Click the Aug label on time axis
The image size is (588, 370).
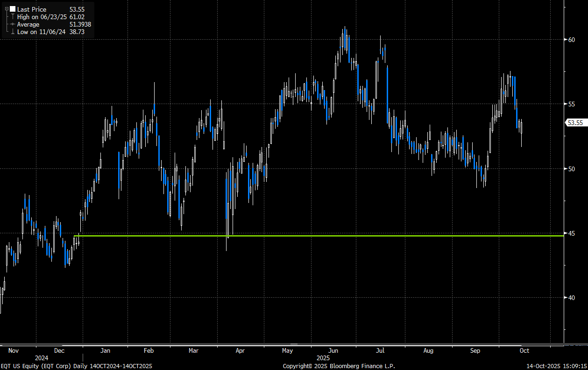[428, 351]
